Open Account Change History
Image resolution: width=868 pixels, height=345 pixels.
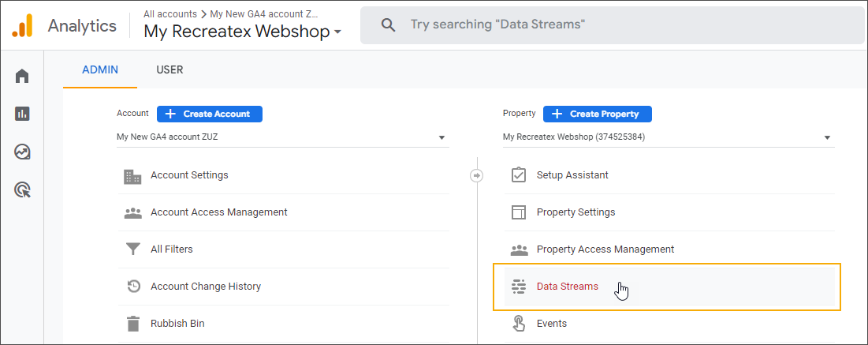(205, 287)
